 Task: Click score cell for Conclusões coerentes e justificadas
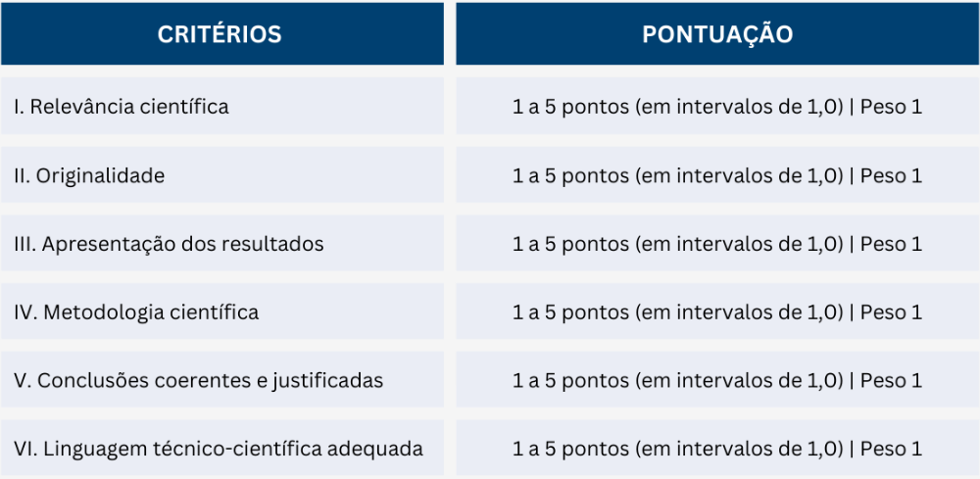717,380
